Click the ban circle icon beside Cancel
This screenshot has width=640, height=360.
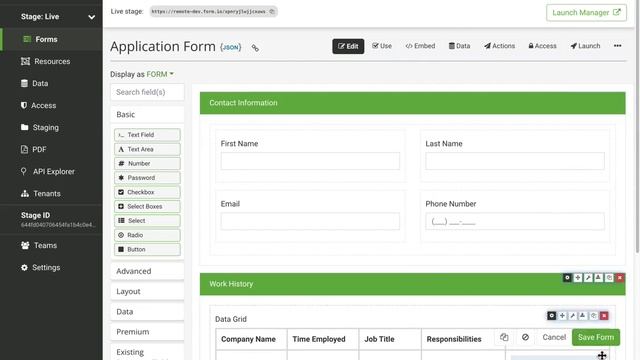(525, 337)
